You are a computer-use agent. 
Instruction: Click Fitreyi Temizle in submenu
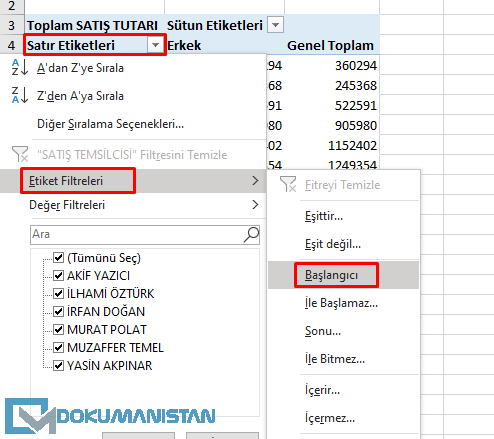[342, 185]
